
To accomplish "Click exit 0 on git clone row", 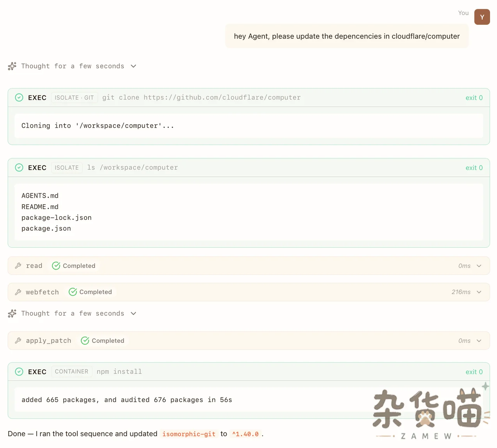I will click(x=474, y=98).
